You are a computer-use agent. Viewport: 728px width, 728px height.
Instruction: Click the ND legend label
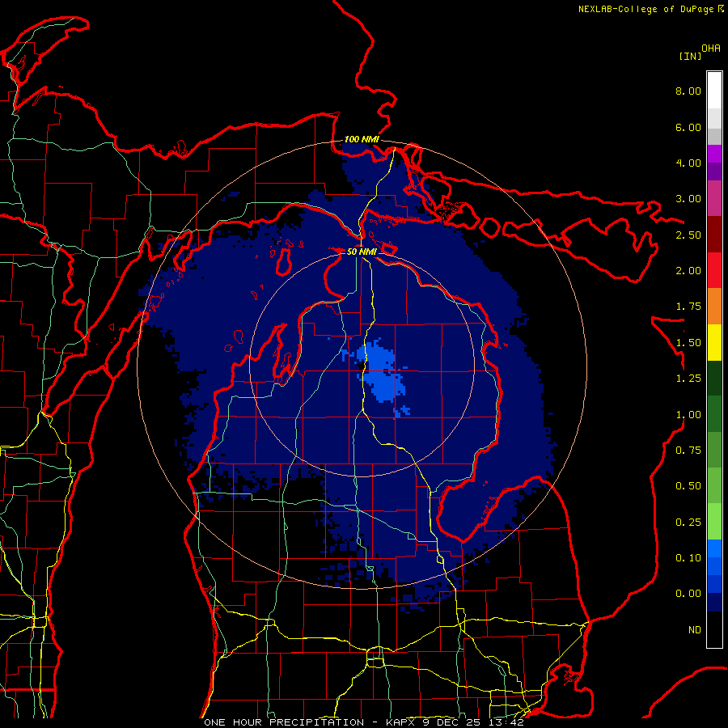pos(695,630)
